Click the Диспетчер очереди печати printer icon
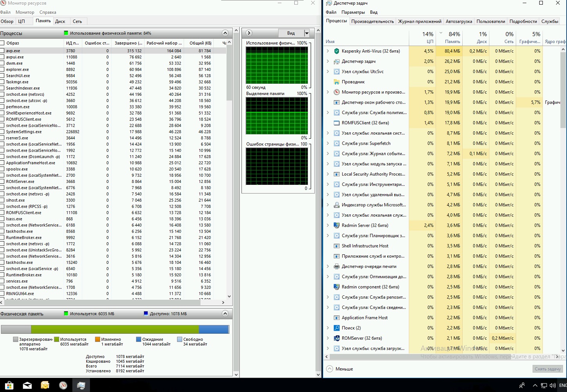 click(x=336, y=267)
